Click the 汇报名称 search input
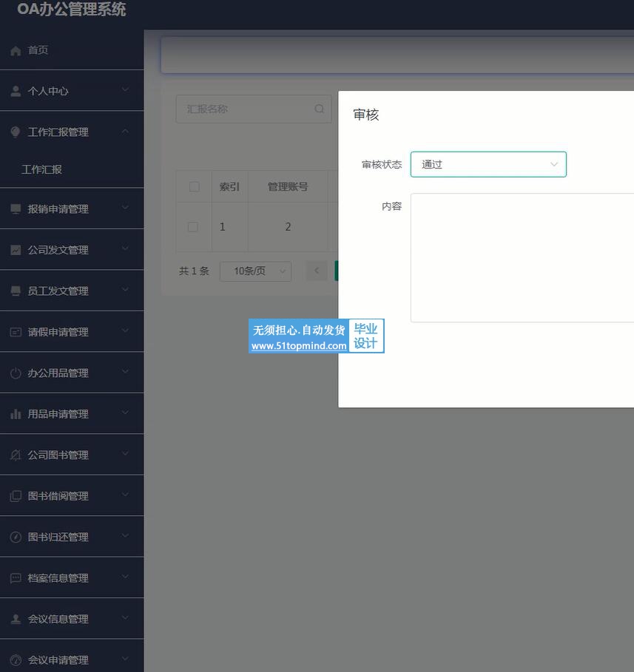The width and height of the screenshot is (634, 672). point(254,109)
